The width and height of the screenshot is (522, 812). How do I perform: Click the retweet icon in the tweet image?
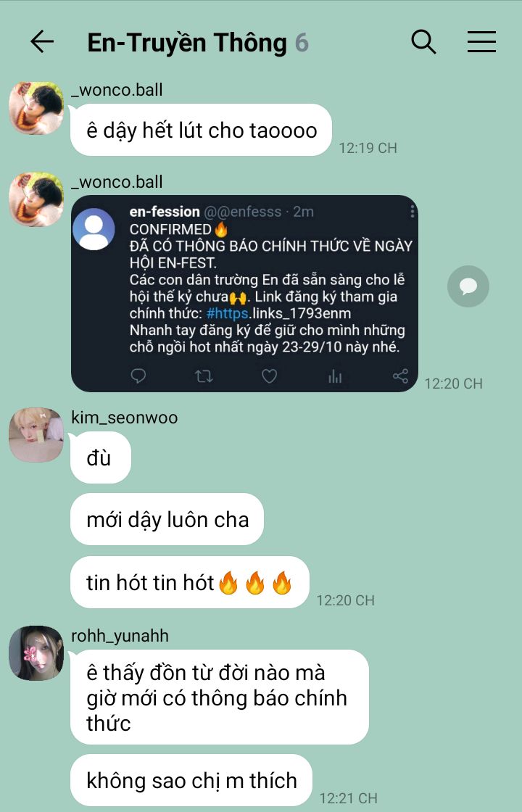coord(204,376)
